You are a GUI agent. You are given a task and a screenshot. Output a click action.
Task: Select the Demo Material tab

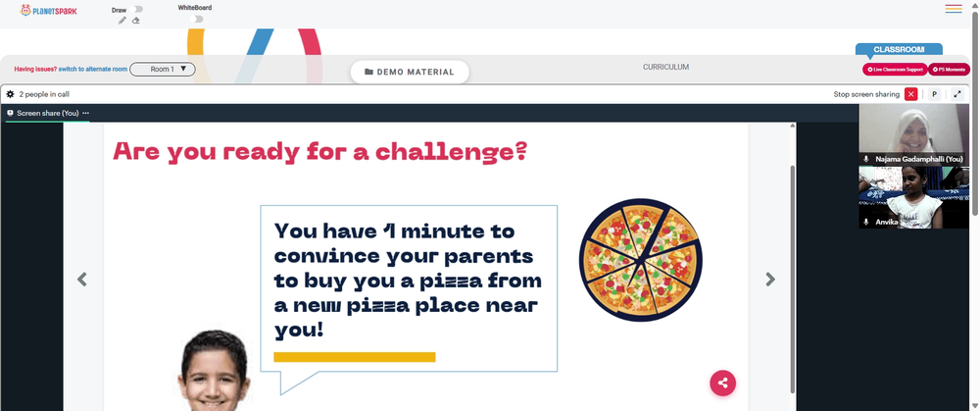410,72
